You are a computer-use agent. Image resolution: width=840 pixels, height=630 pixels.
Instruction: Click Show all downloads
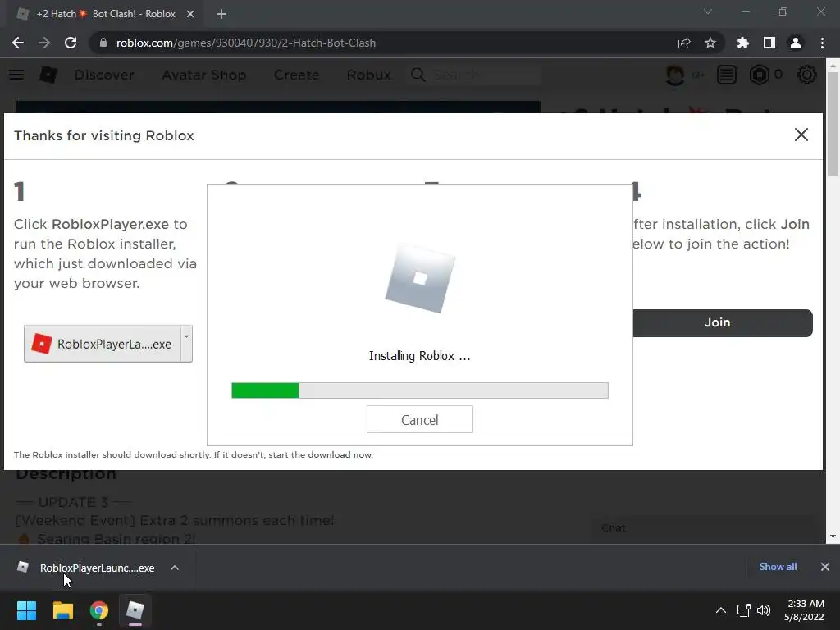click(x=778, y=567)
